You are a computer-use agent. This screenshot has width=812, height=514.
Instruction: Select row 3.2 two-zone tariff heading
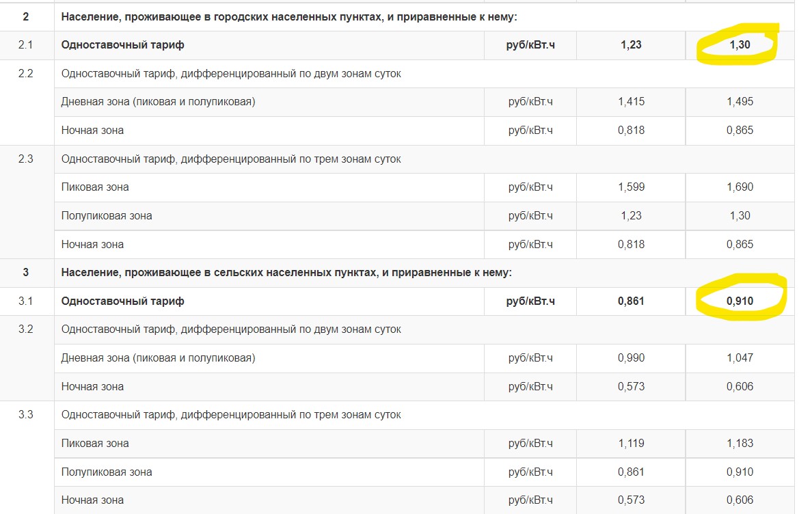click(x=231, y=329)
